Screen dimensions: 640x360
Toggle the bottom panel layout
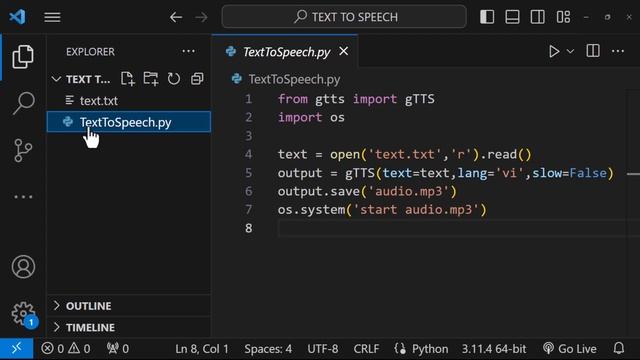coord(512,17)
